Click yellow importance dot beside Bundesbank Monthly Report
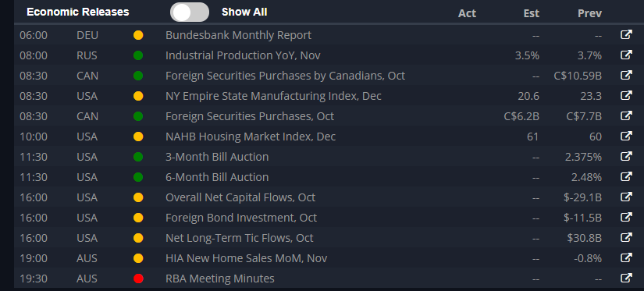 [138, 35]
